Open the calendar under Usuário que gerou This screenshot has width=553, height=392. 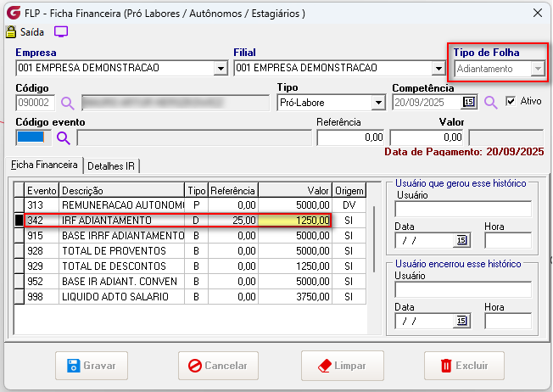[x=461, y=240]
